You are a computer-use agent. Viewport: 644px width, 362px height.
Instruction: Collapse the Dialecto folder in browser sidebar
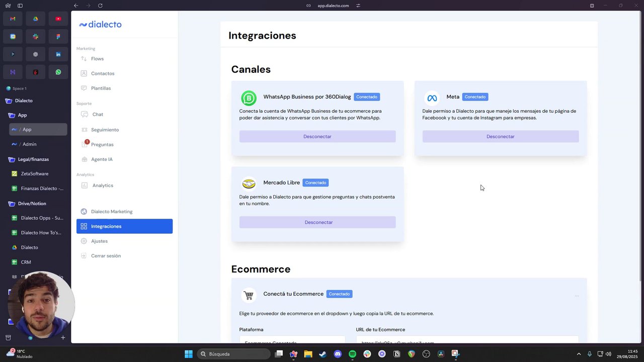click(35, 101)
